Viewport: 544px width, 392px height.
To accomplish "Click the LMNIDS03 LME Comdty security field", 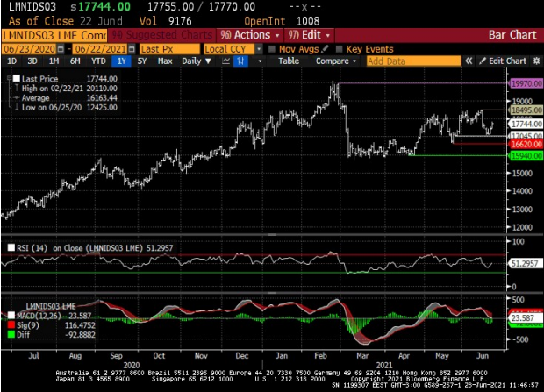I will (54, 35).
